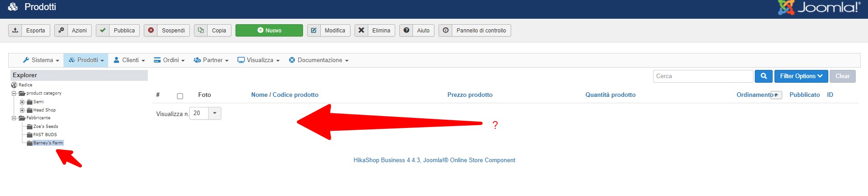
Task: Click the Clear button
Action: point(842,76)
